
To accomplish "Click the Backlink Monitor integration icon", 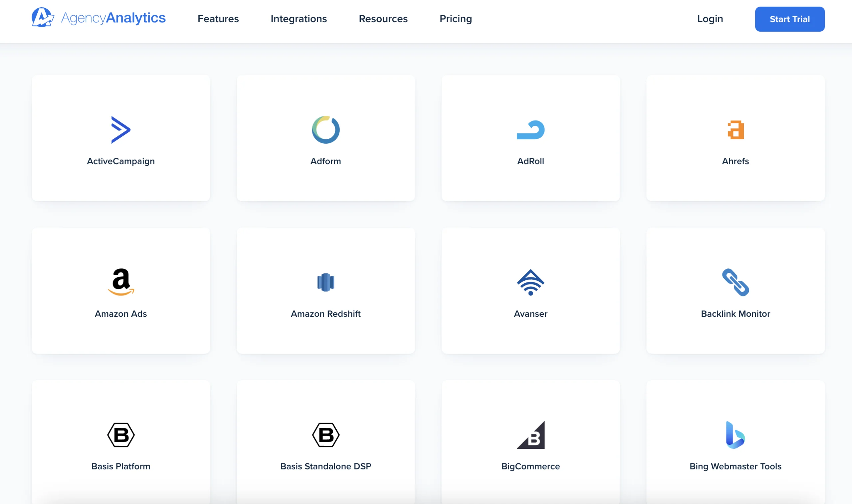I will 735,282.
